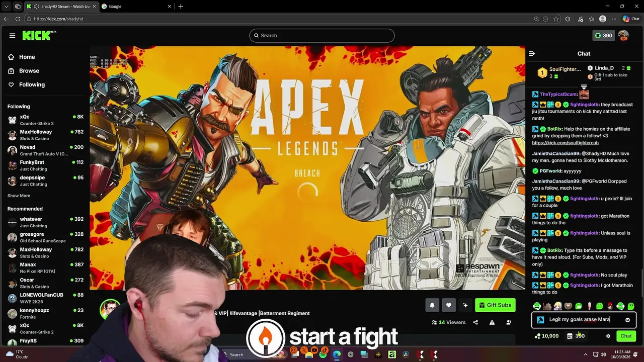Open Edge settings and more menu
This screenshot has height=362, width=644.
614,19
